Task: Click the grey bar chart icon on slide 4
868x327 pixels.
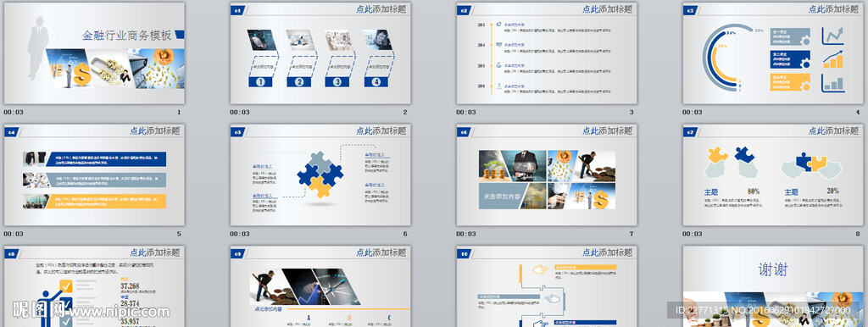Action: 832,83
